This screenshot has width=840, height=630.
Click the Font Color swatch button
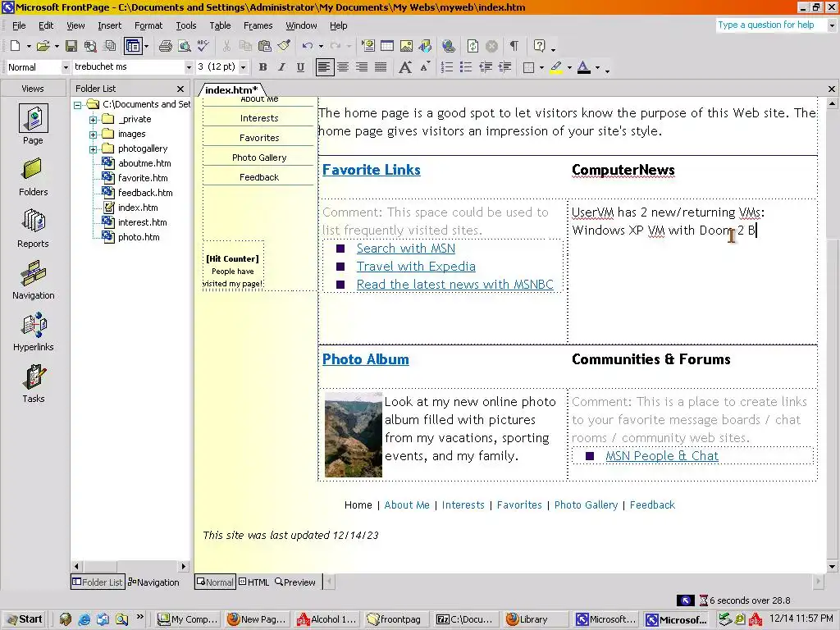(584, 67)
